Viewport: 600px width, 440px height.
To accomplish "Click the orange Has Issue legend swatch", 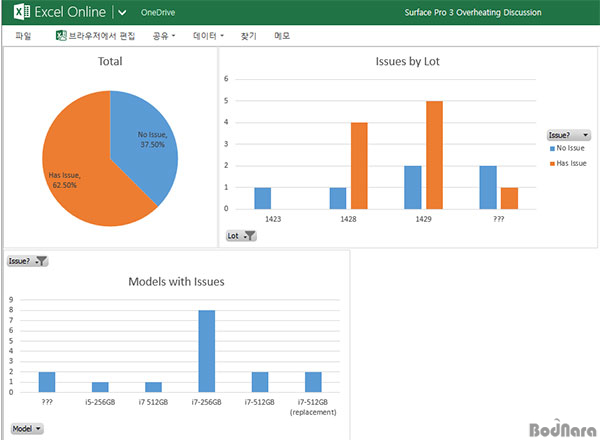I will (x=552, y=164).
